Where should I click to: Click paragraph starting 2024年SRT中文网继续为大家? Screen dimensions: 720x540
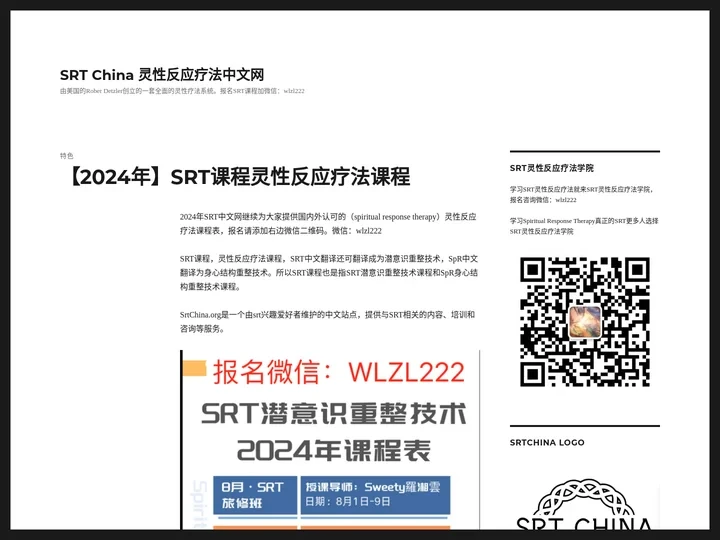click(328, 224)
